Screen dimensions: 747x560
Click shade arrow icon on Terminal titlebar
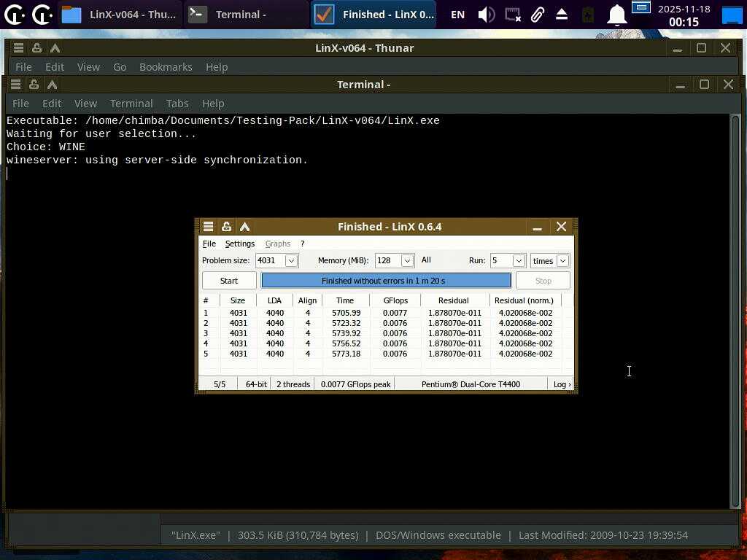click(x=53, y=85)
